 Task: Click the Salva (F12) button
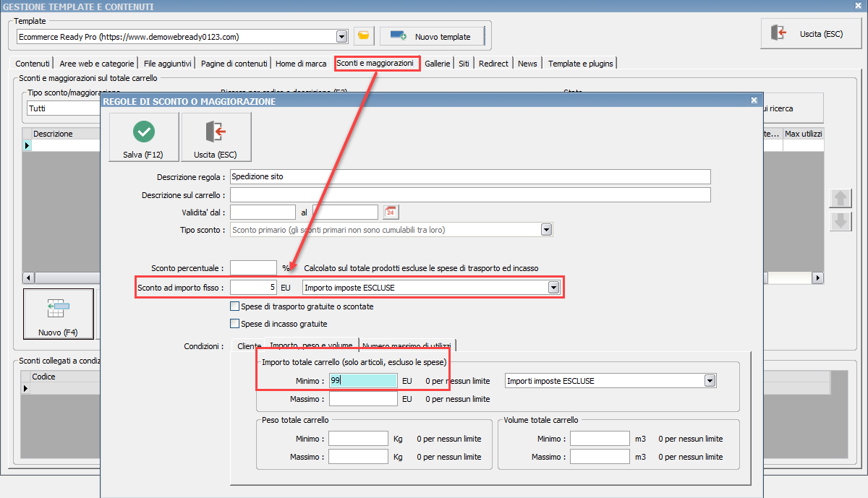(x=144, y=137)
